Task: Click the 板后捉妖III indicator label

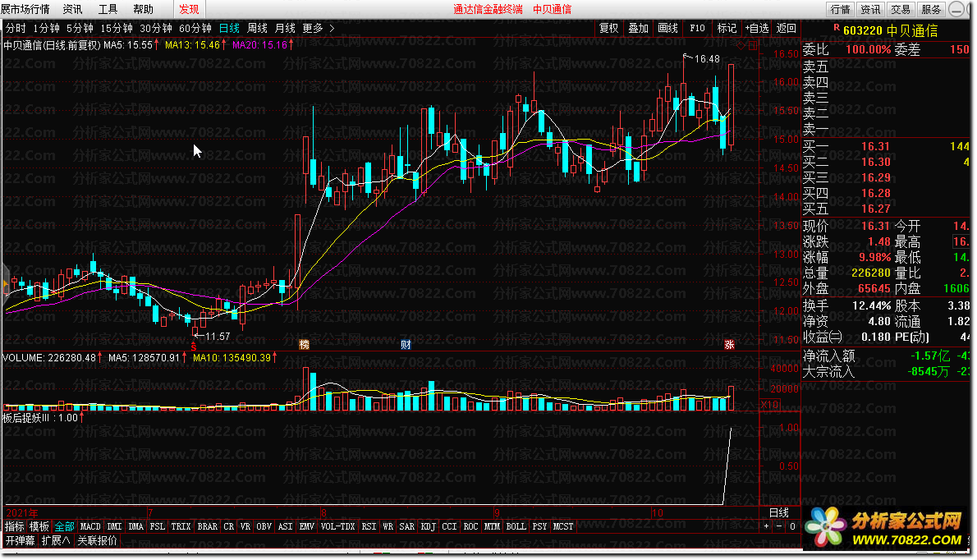Action: pyautogui.click(x=41, y=417)
